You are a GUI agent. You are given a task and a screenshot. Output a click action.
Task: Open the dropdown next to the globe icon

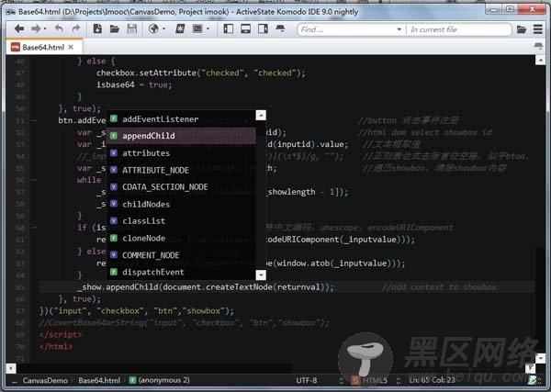pyautogui.click(x=163, y=28)
